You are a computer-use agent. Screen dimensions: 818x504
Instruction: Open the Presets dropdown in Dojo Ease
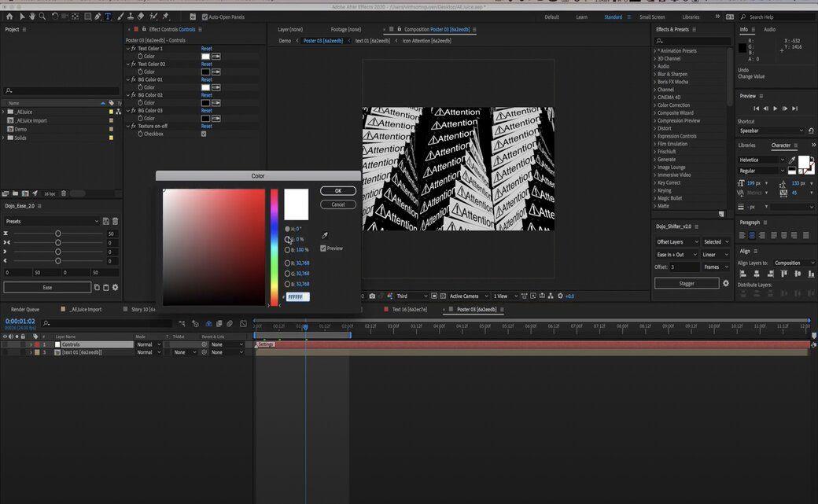[x=52, y=221]
